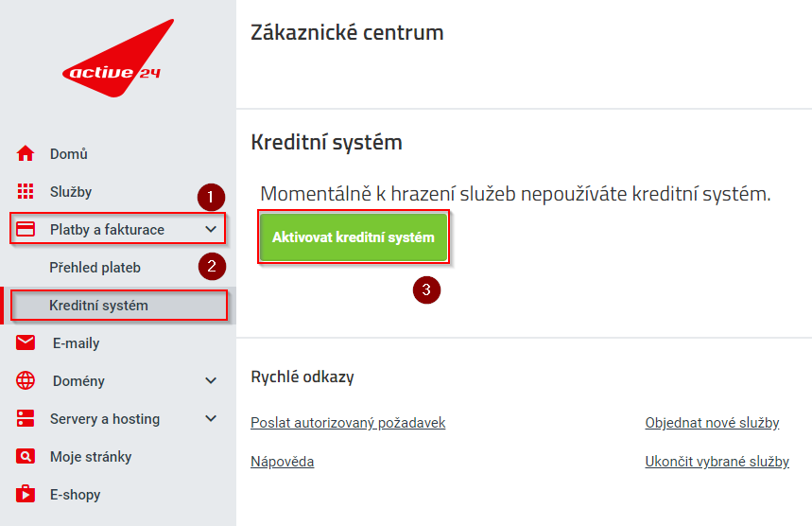The image size is (812, 526).
Task: Open Poslat autorizovaný požadavek link
Action: coord(348,423)
